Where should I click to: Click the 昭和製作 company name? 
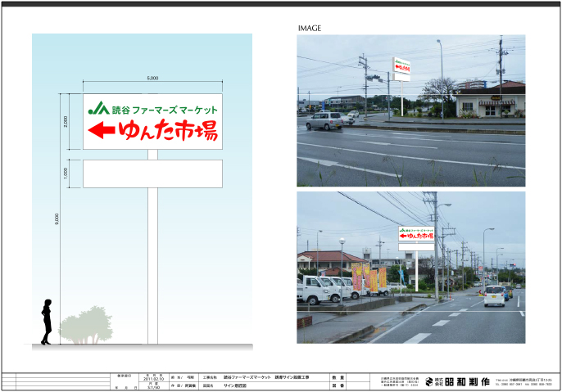click(x=467, y=382)
